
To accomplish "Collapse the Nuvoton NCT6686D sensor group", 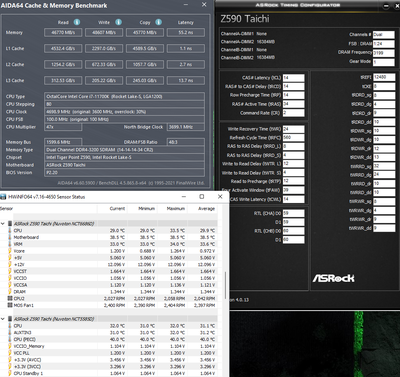I will 3,224.
